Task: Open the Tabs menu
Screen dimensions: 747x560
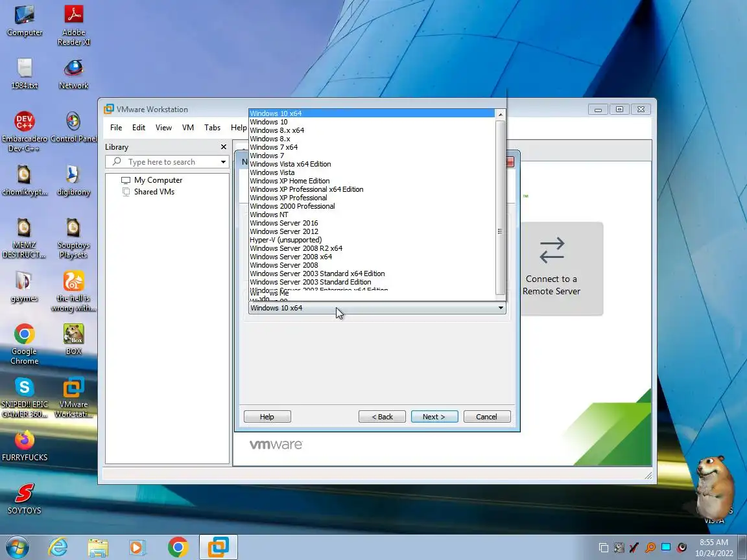Action: pyautogui.click(x=212, y=128)
